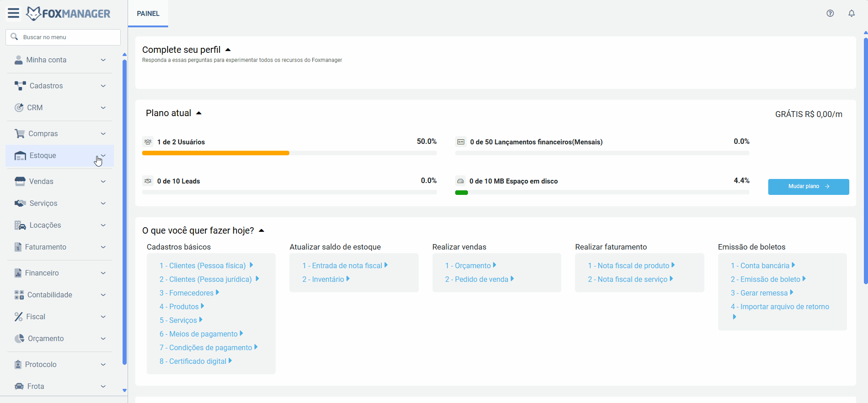The width and height of the screenshot is (868, 403).
Task: Open the hamburger menu icon
Action: 14,14
